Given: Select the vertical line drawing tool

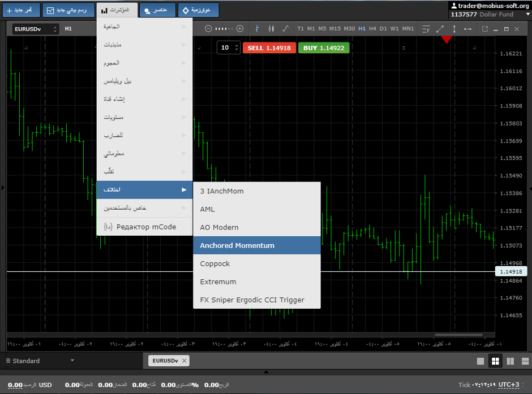Looking at the screenshot, I should pos(454,29).
